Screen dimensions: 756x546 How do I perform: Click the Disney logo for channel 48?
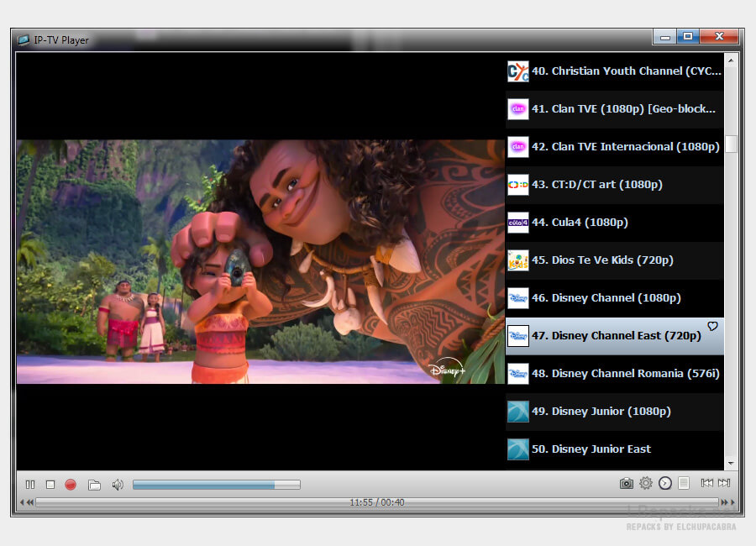[x=518, y=374]
